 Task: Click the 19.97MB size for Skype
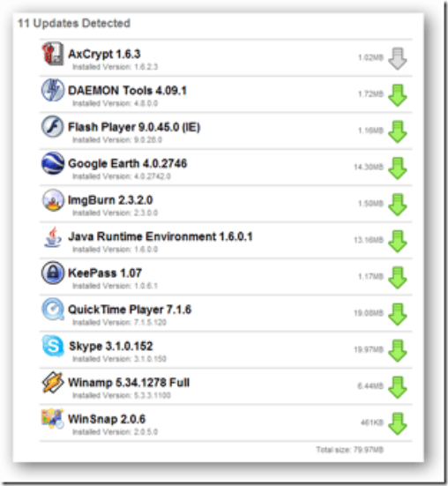pyautogui.click(x=369, y=349)
